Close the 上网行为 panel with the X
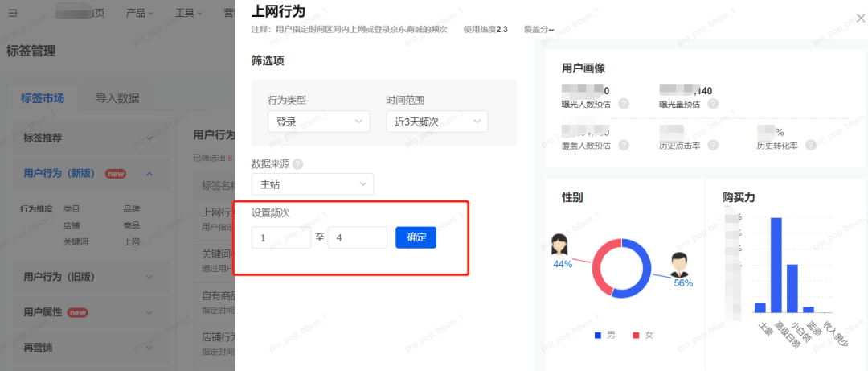 (861, 19)
